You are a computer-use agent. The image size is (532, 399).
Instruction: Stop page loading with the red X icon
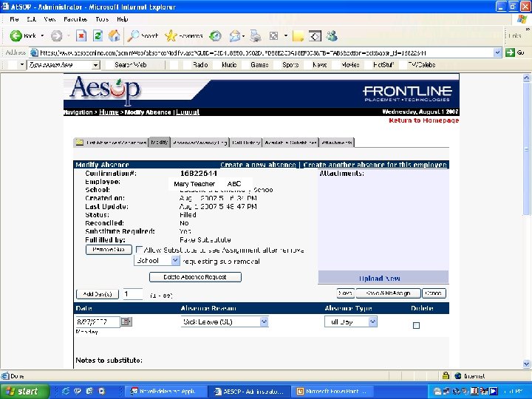81,35
